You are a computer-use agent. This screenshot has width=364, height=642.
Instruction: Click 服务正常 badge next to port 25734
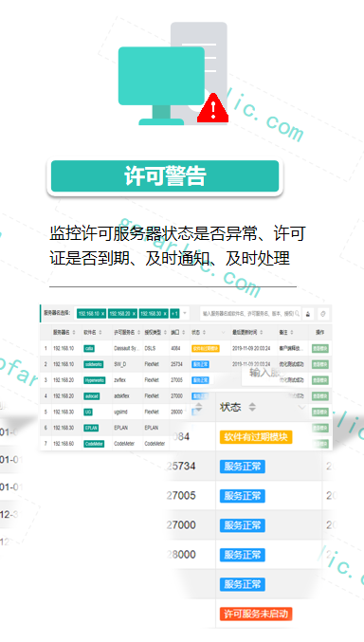point(243,467)
